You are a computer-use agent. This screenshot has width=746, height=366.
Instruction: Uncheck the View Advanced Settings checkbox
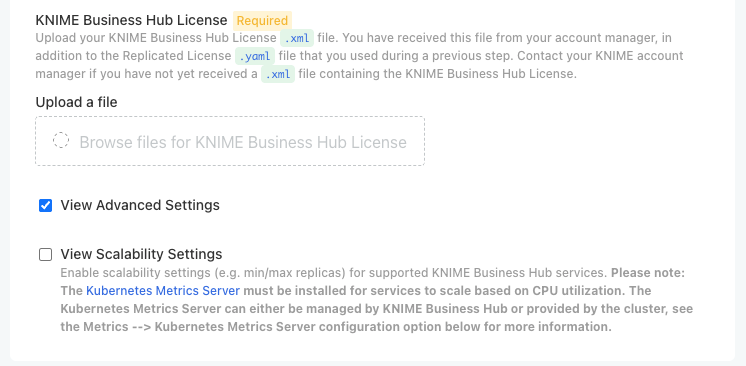tap(45, 206)
